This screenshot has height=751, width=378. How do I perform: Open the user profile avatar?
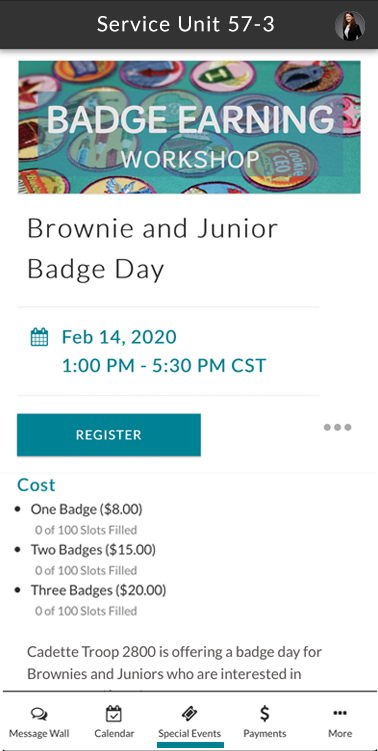click(x=350, y=25)
